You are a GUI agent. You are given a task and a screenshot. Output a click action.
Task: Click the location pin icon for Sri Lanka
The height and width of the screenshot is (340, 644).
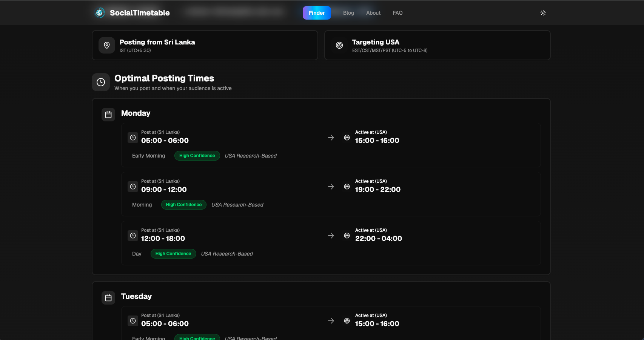[x=107, y=45]
